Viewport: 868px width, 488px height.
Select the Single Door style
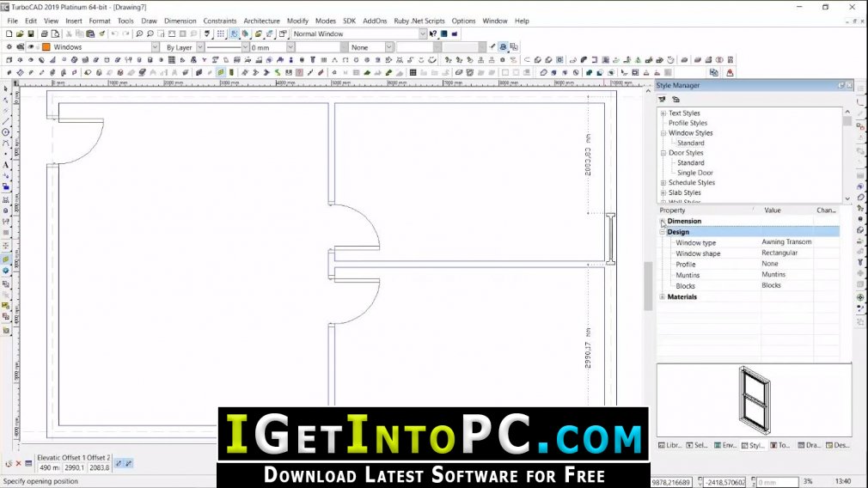pos(694,173)
